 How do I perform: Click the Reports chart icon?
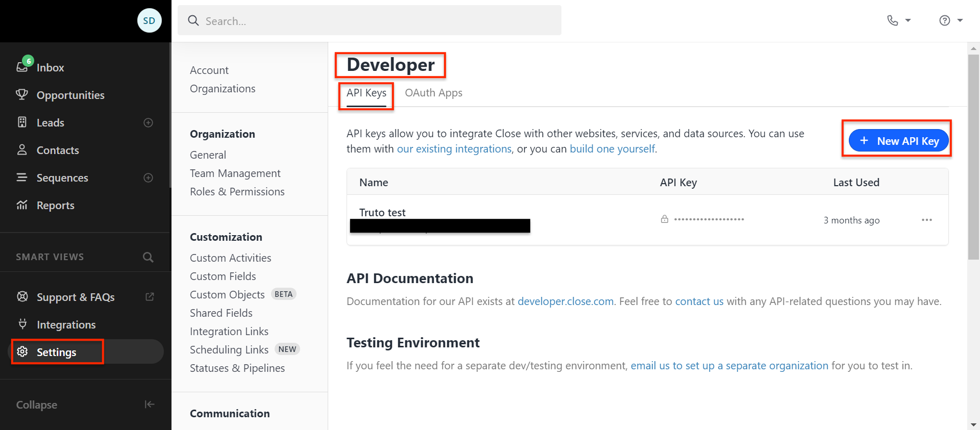click(x=22, y=205)
